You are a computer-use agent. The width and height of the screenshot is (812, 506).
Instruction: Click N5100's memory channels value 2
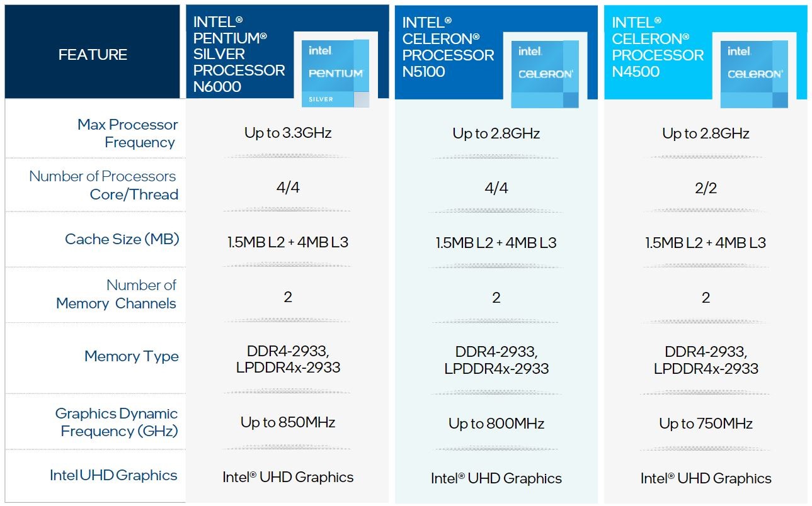tap(496, 297)
